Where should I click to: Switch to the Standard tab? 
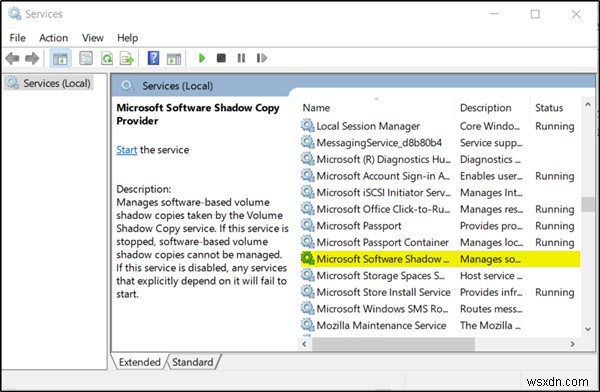click(x=192, y=362)
